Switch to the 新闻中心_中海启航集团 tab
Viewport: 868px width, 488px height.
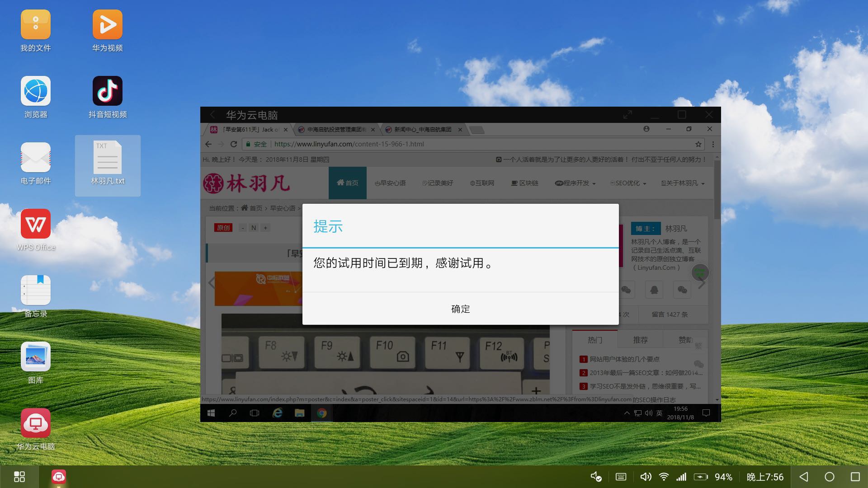(x=423, y=130)
